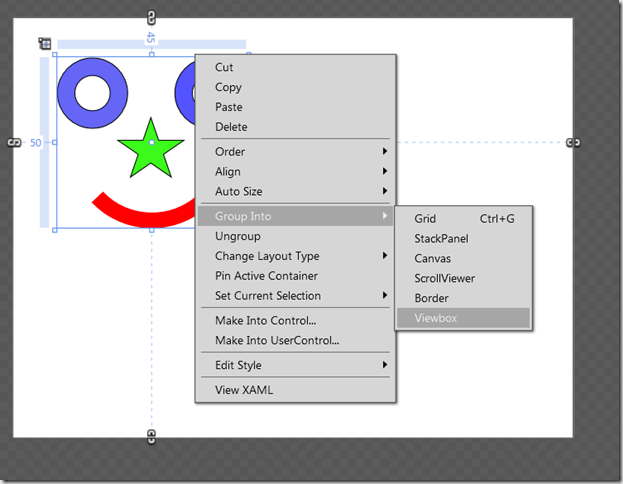This screenshot has width=623, height=484.
Task: Click the Change Layout Type arrow
Action: click(385, 256)
